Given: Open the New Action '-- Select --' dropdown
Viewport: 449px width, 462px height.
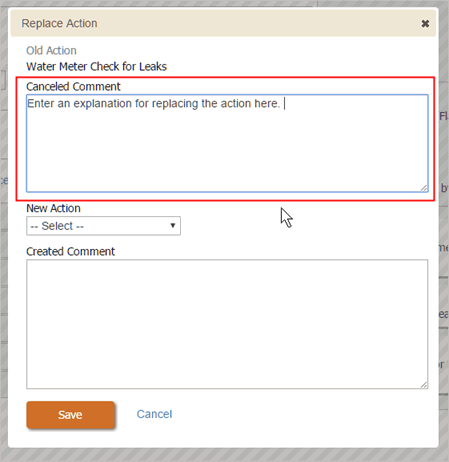Looking at the screenshot, I should 103,226.
